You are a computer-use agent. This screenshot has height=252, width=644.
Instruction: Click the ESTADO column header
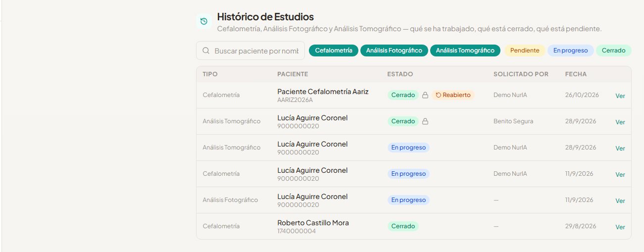click(400, 74)
